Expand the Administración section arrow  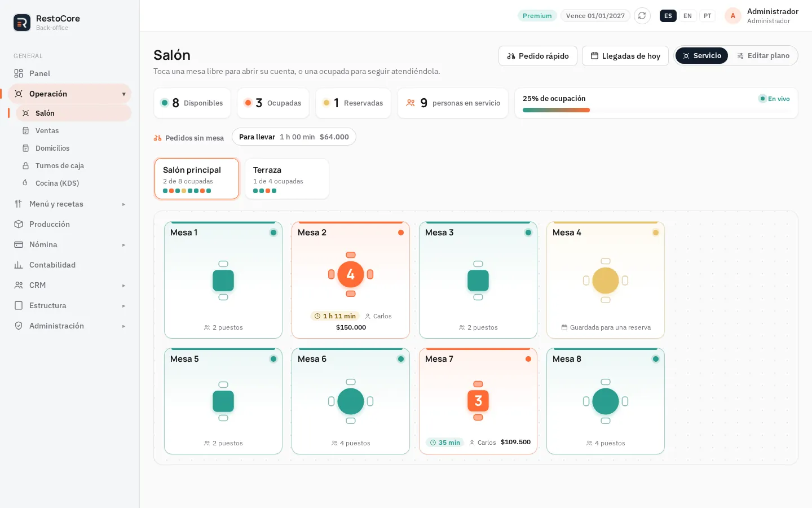point(123,326)
